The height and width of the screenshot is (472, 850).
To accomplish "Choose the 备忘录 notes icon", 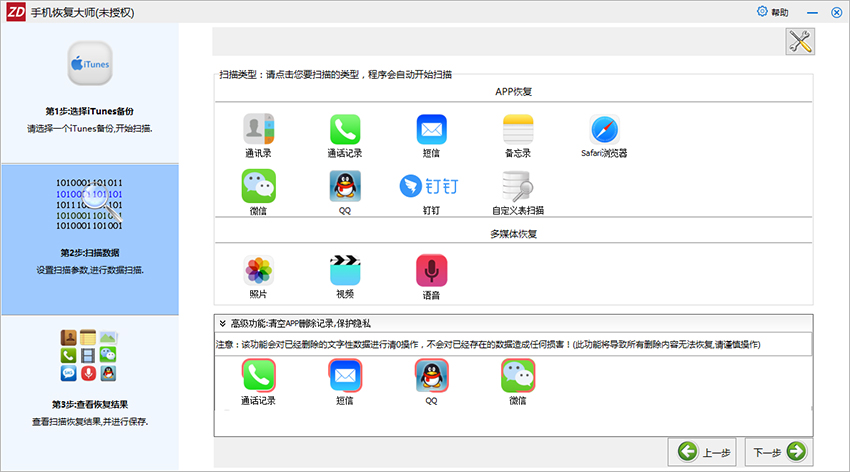I will click(518, 130).
